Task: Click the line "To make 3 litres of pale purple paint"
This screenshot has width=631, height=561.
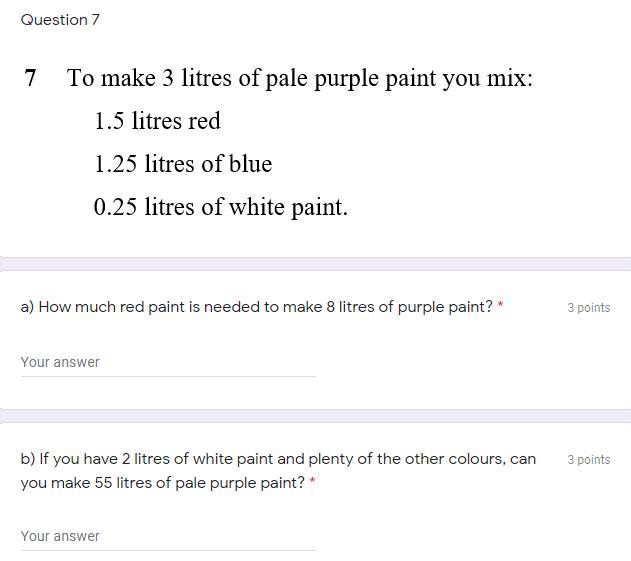Action: [300, 78]
